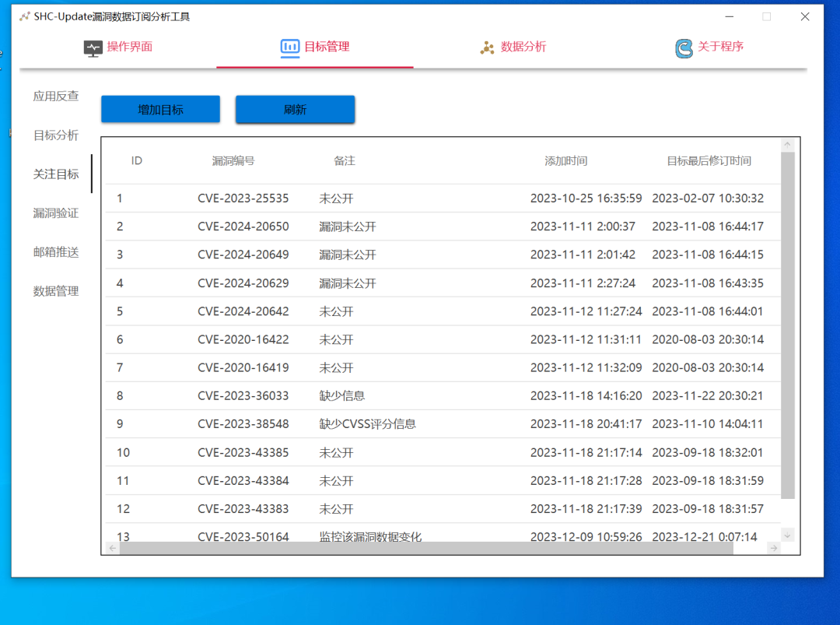This screenshot has width=840, height=625.
Task: Click the 缺少CVSS评分信息 remark cell
Action: [367, 424]
